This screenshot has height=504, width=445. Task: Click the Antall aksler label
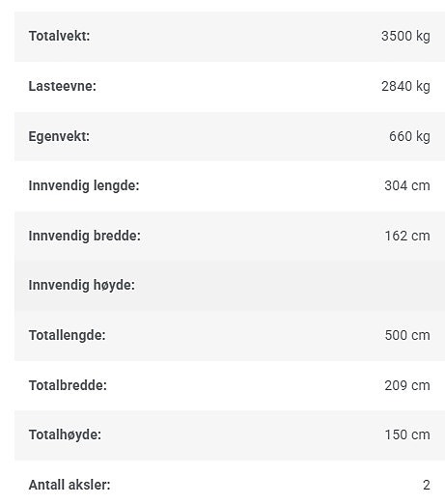pyautogui.click(x=70, y=485)
